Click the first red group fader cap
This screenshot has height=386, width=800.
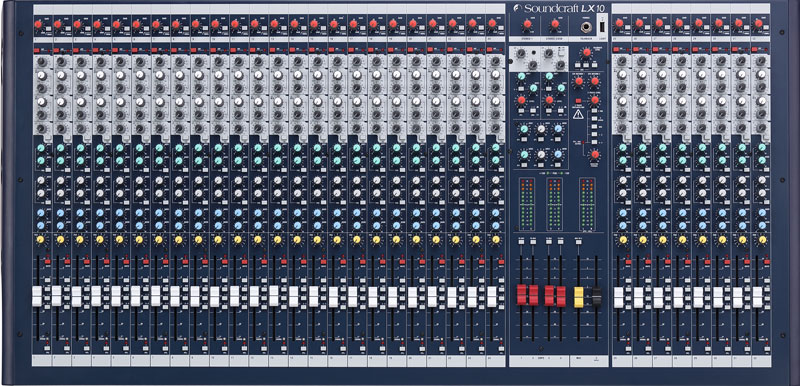521,295
